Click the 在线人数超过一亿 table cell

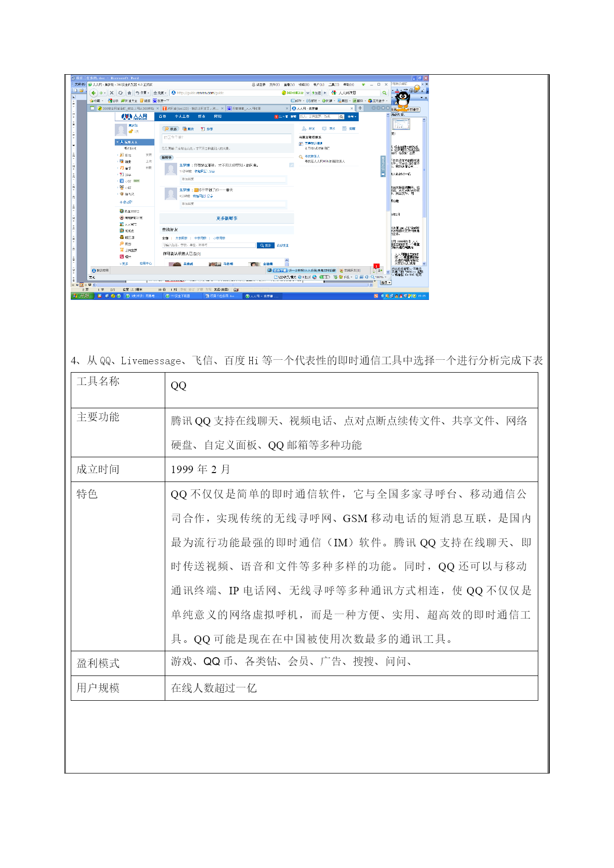tap(351, 688)
